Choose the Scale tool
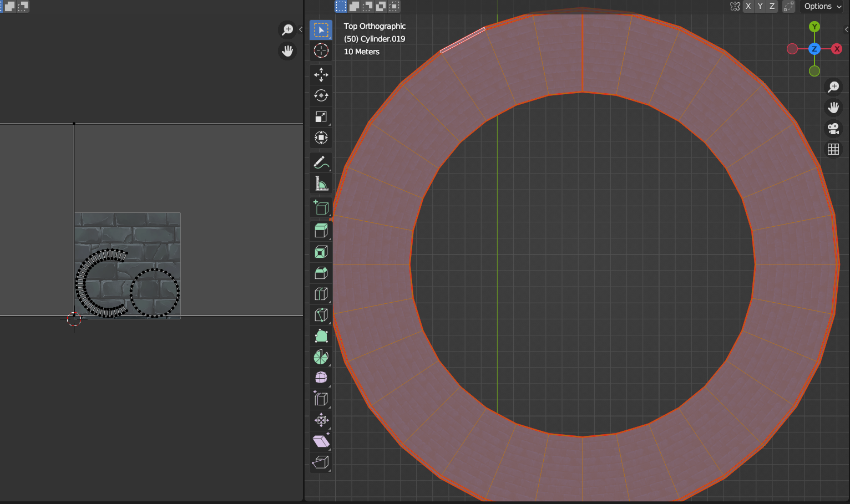 321,117
